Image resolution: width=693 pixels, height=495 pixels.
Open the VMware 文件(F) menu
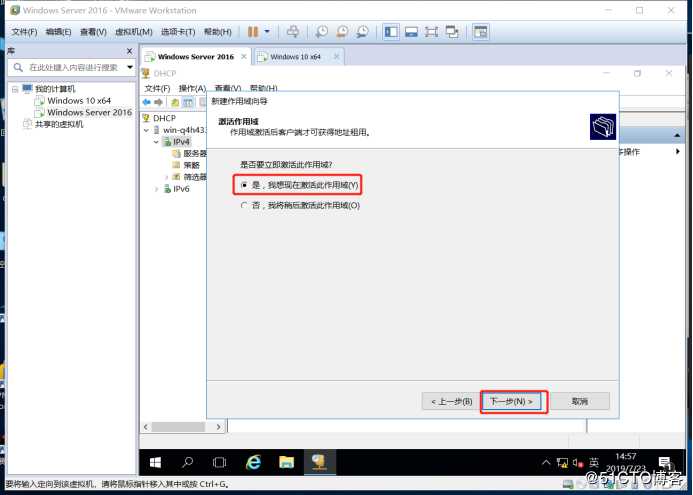click(x=24, y=32)
